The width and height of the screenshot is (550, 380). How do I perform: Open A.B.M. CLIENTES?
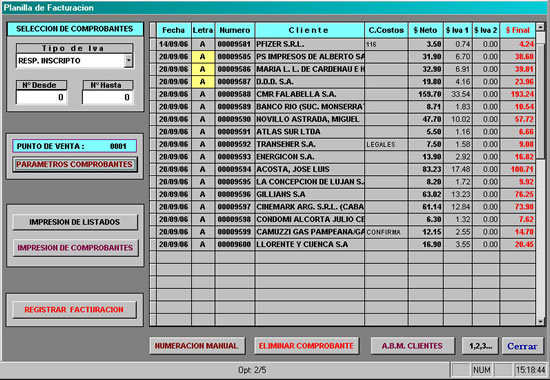412,346
